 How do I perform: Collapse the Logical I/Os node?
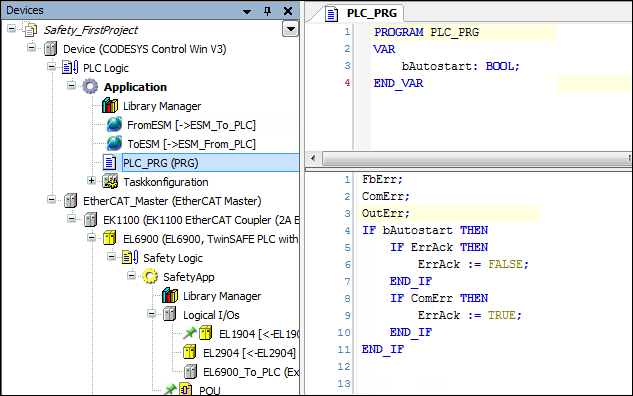[x=151, y=313]
